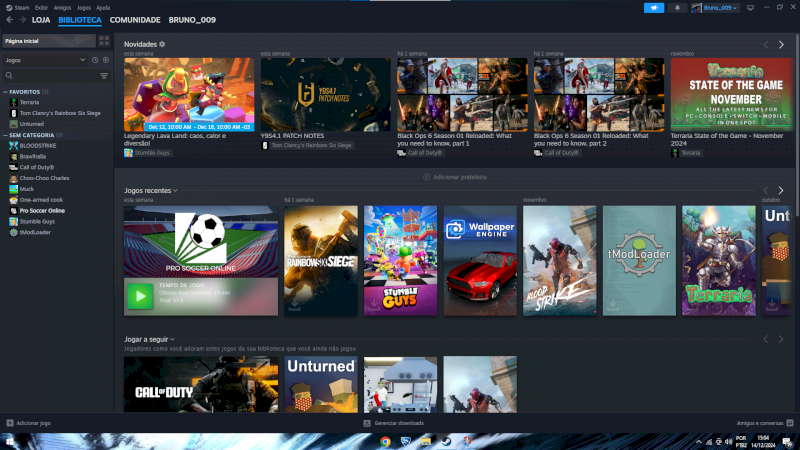Click the BLOODSTRIKE icon in sidebar
The image size is (800, 450).
(x=14, y=146)
